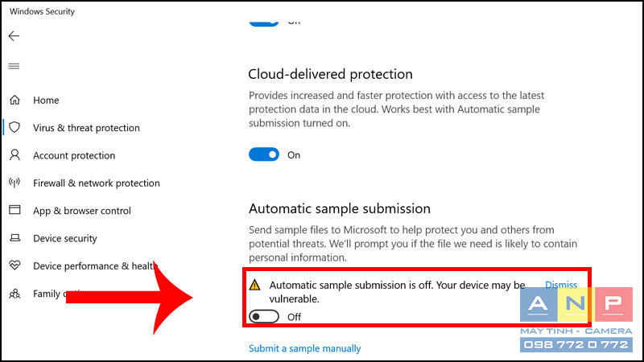Screen dimensions: 644x362
Task: Enable Automatic sample submission toggle
Action: [x=264, y=316]
